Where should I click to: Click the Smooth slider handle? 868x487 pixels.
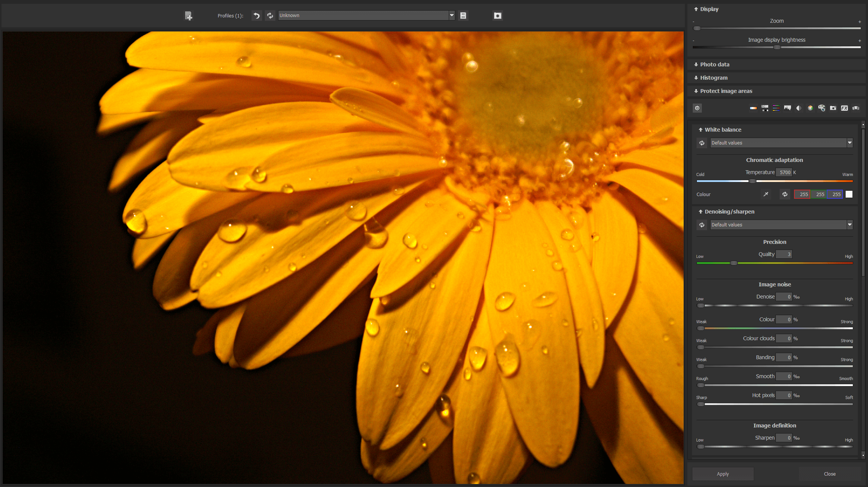[701, 385]
